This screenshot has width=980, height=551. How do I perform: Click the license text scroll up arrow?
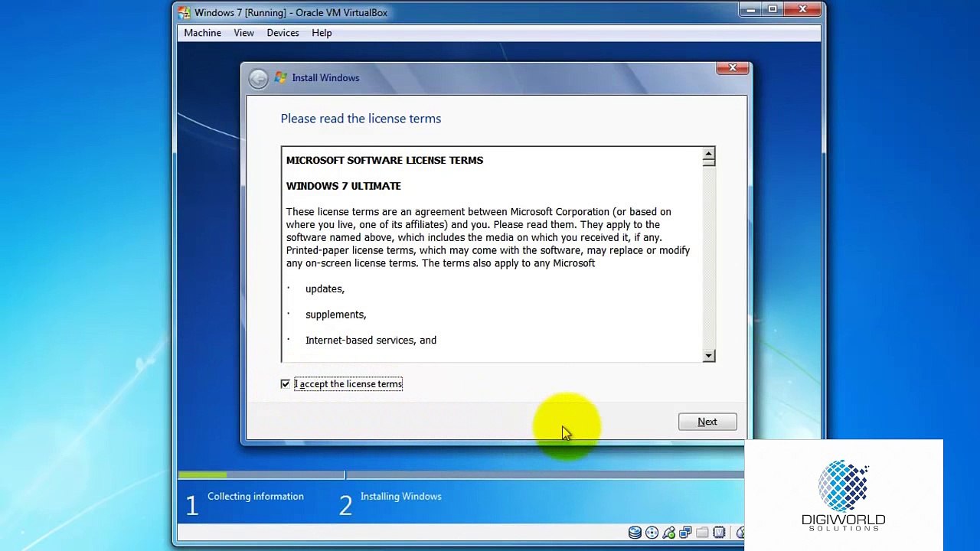pyautogui.click(x=708, y=155)
